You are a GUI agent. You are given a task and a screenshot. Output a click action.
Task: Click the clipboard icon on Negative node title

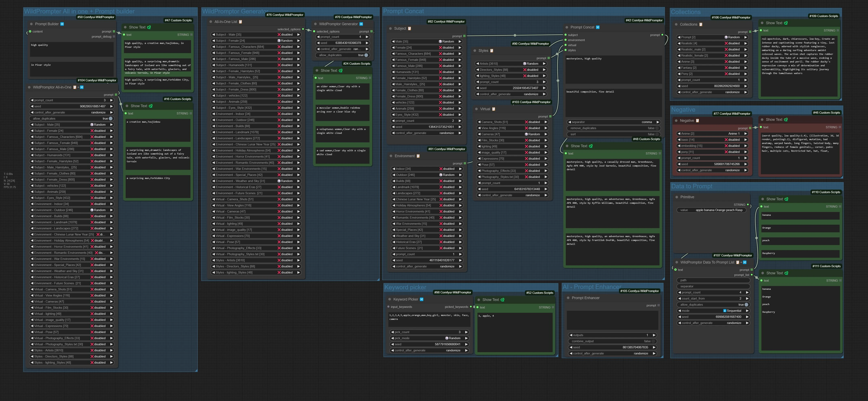click(x=697, y=120)
